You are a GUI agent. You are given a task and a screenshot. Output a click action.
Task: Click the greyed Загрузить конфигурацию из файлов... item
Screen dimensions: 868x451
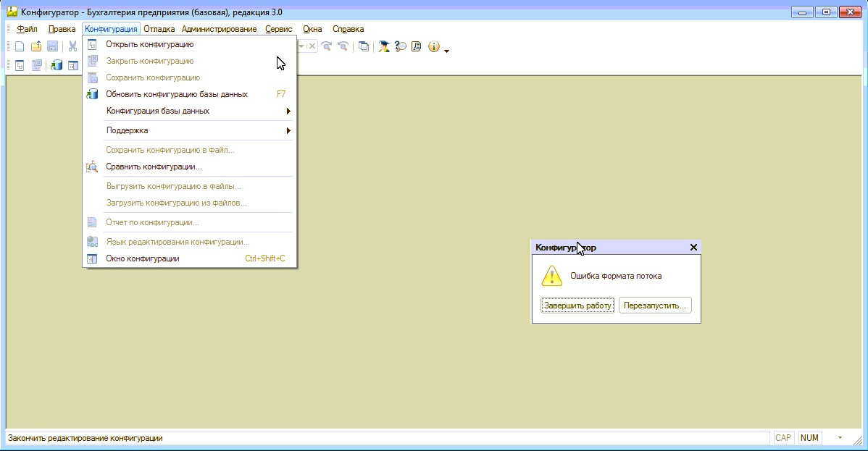click(x=189, y=203)
